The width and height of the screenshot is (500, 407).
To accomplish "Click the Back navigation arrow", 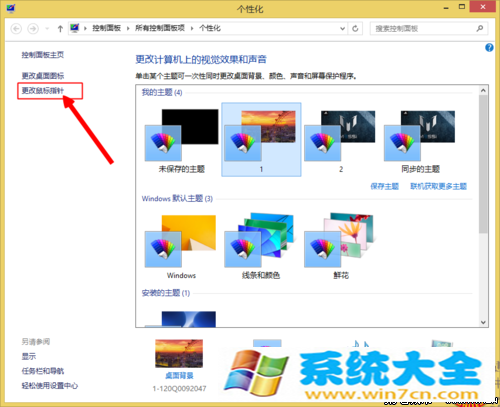I will pos(16,29).
